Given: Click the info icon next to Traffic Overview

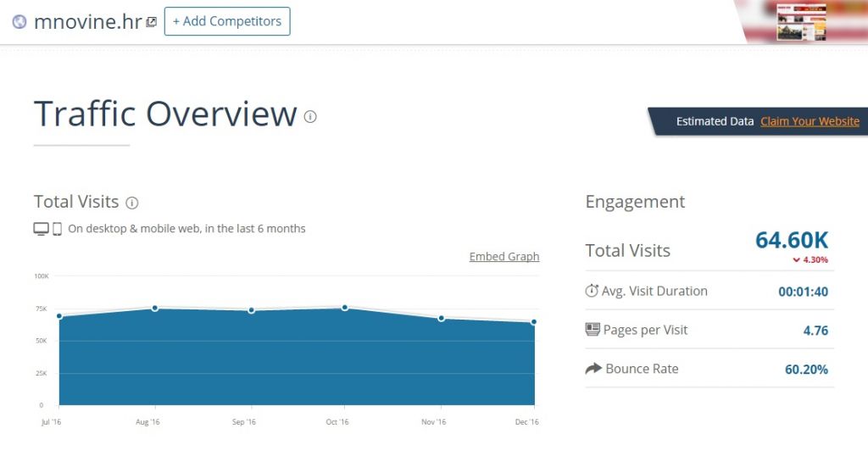Looking at the screenshot, I should click(x=310, y=117).
